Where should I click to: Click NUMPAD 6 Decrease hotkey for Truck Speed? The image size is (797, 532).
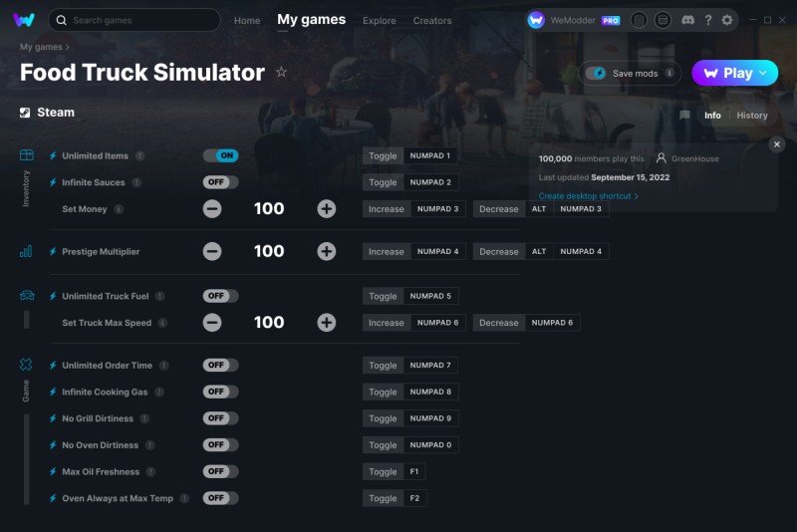point(552,322)
